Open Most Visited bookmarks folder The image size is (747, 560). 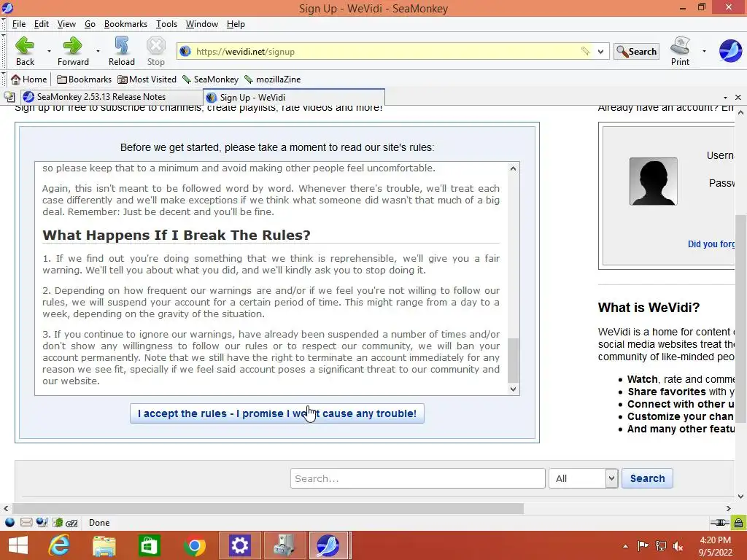[x=147, y=79]
